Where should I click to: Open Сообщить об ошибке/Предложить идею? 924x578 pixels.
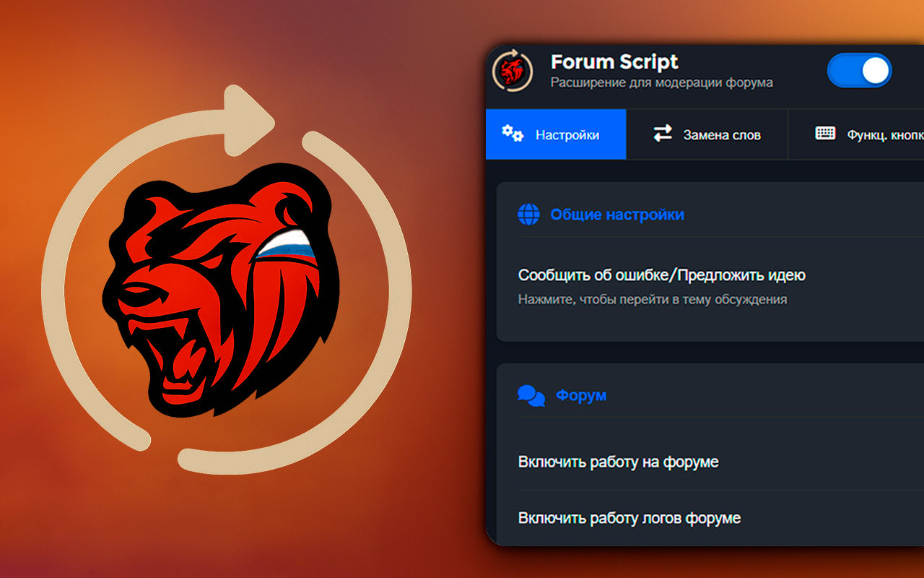coord(662,275)
